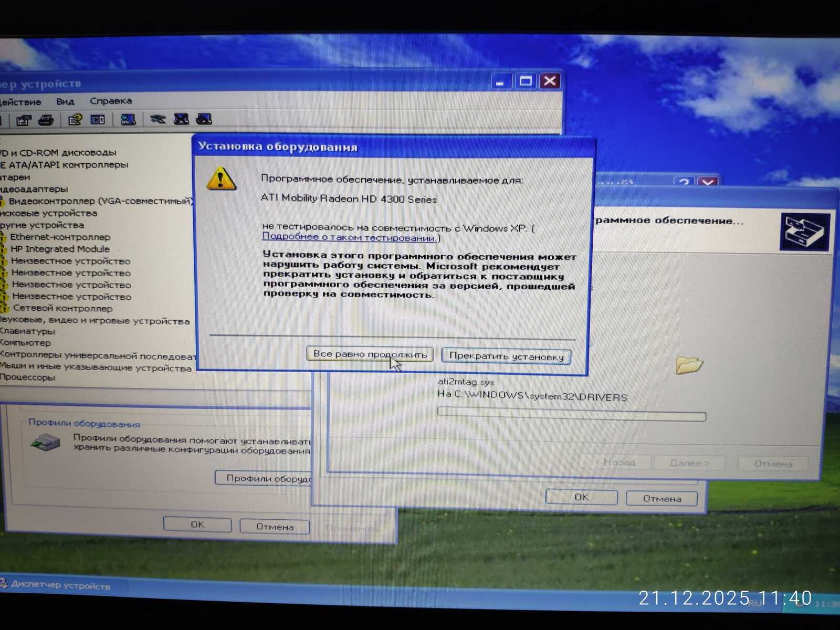Click Отмена in the System Properties window

tap(275, 526)
